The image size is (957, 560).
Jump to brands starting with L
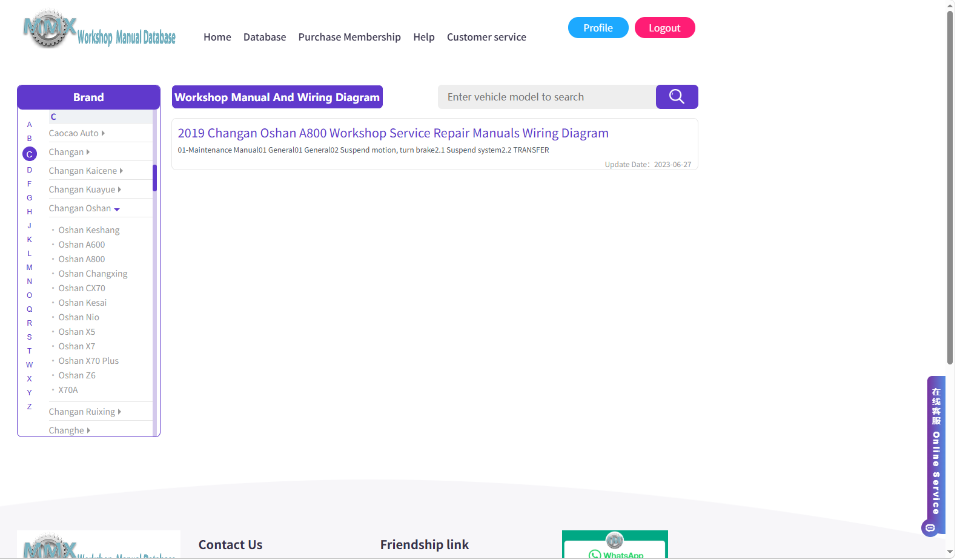coord(29,254)
